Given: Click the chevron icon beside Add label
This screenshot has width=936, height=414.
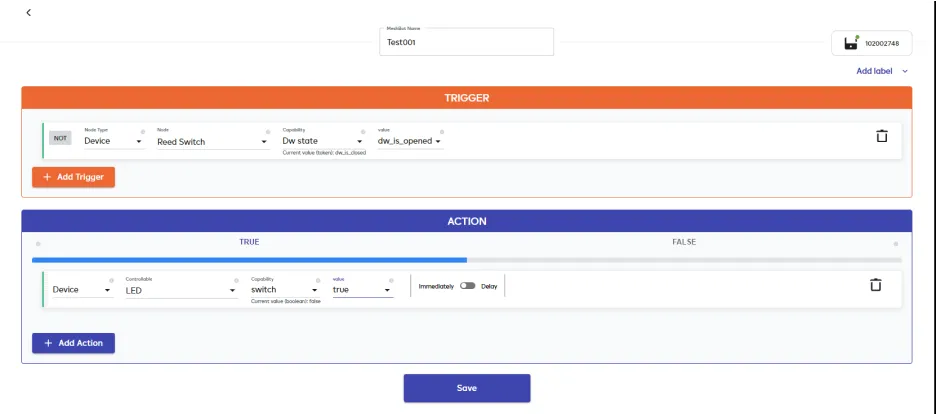Looking at the screenshot, I should (x=905, y=71).
